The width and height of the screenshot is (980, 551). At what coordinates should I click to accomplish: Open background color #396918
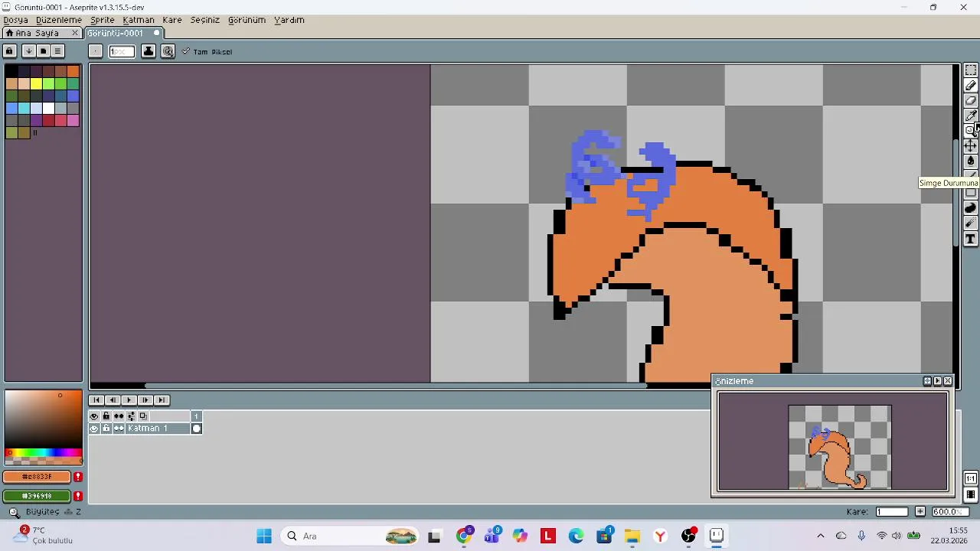(37, 496)
